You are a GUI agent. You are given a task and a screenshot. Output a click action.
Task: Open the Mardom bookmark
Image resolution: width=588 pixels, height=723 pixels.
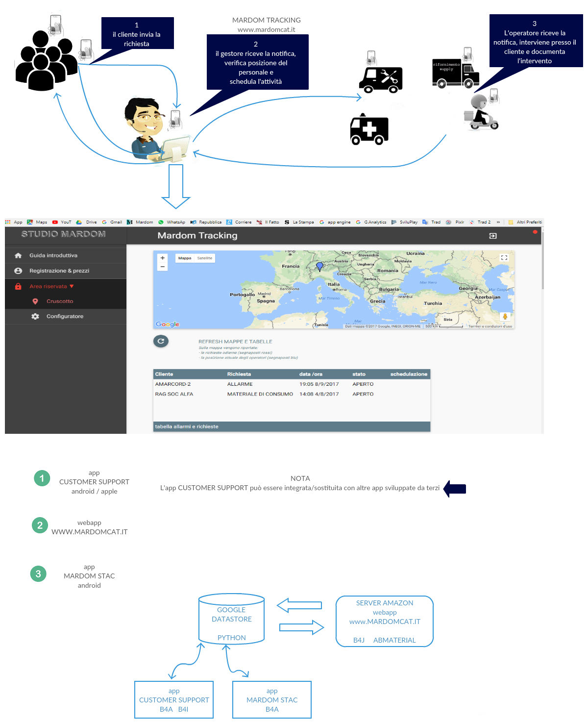tap(140, 222)
